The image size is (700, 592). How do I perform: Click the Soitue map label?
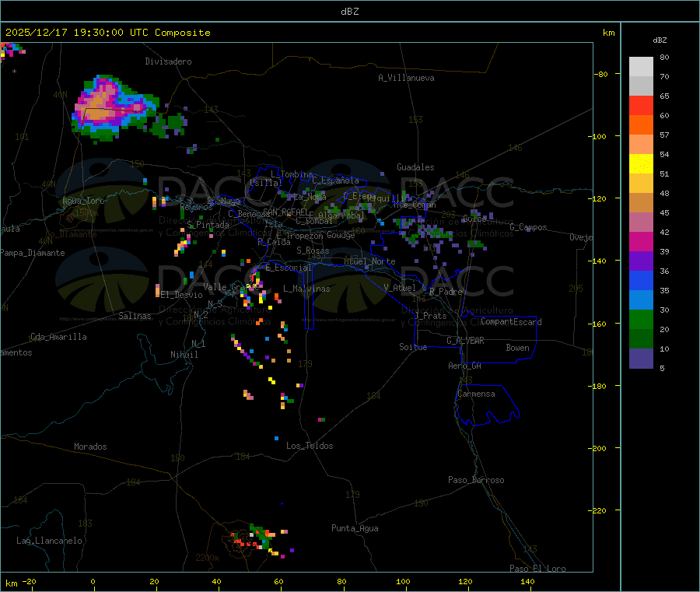tap(413, 347)
